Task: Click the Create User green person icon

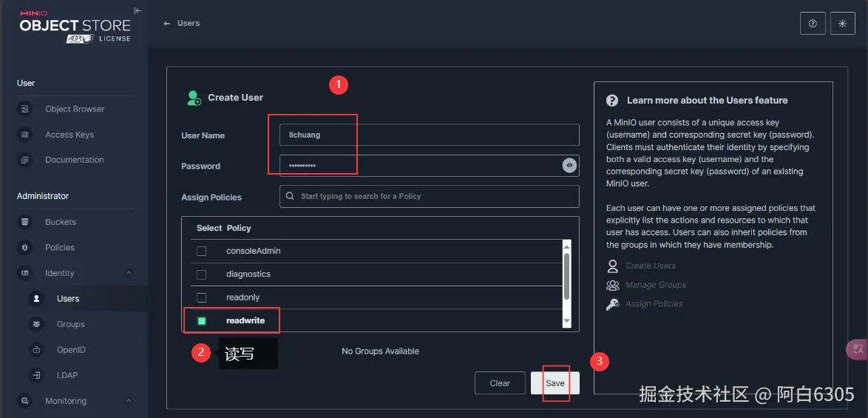Action: (194, 98)
